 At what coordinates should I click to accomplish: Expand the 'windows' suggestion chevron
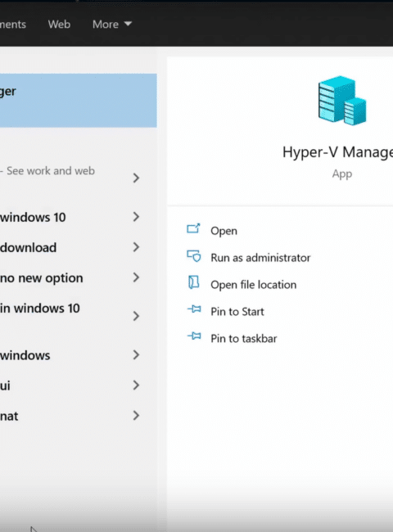[x=136, y=355]
